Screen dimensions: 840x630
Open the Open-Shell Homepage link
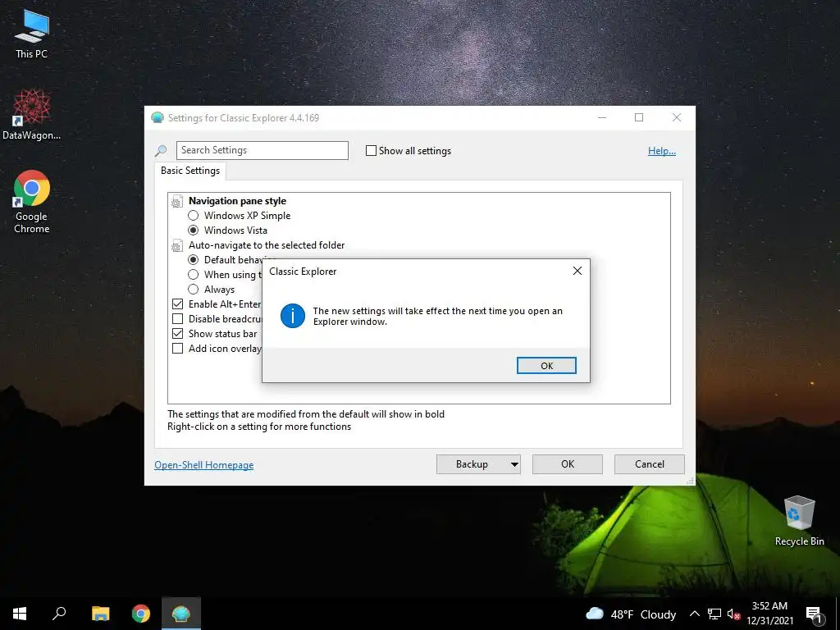coord(204,465)
